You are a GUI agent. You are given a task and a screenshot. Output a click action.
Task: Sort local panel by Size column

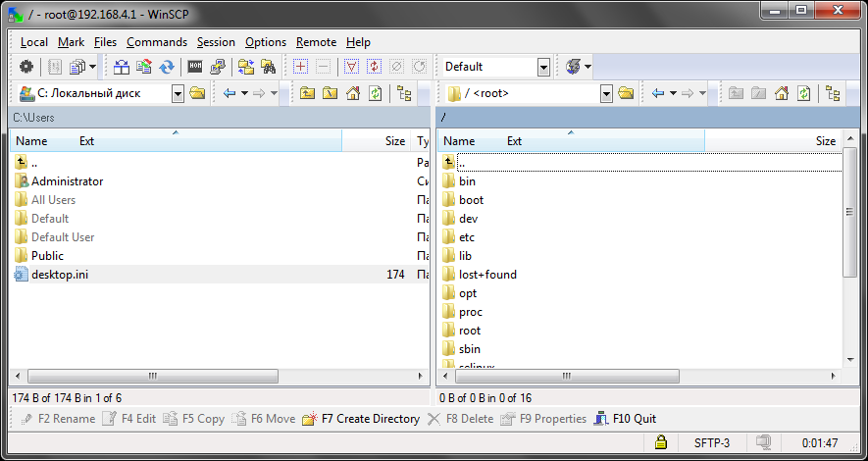click(x=376, y=141)
